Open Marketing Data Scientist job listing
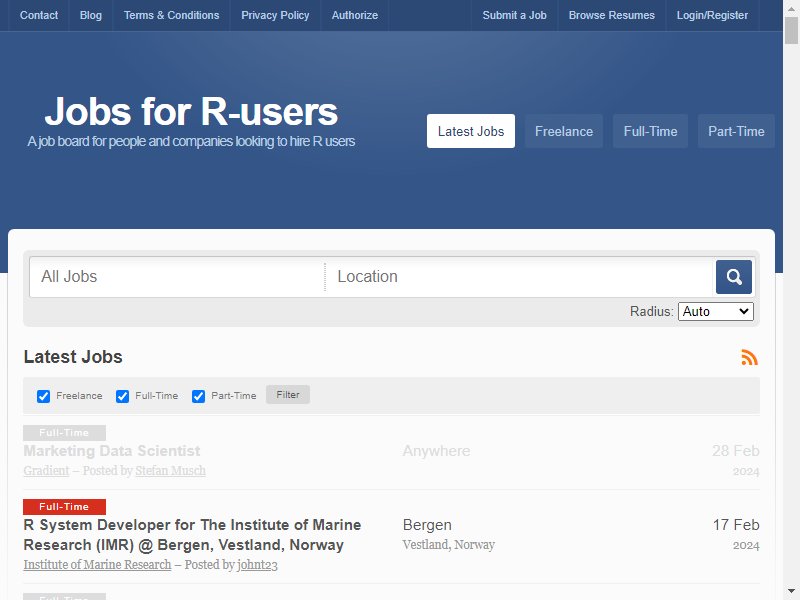The width and height of the screenshot is (800, 600). click(112, 451)
